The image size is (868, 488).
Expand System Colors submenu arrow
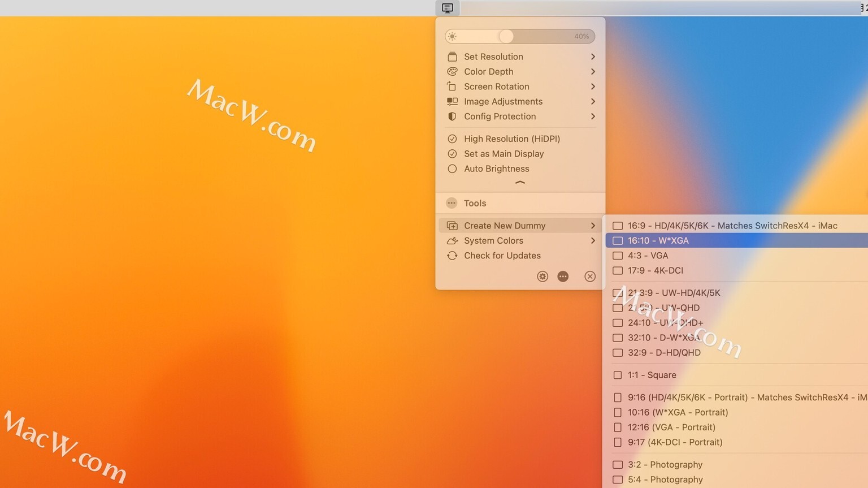[x=593, y=240]
